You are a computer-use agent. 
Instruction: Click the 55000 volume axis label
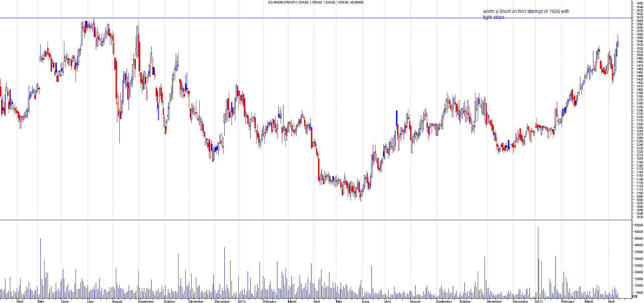tap(639, 225)
